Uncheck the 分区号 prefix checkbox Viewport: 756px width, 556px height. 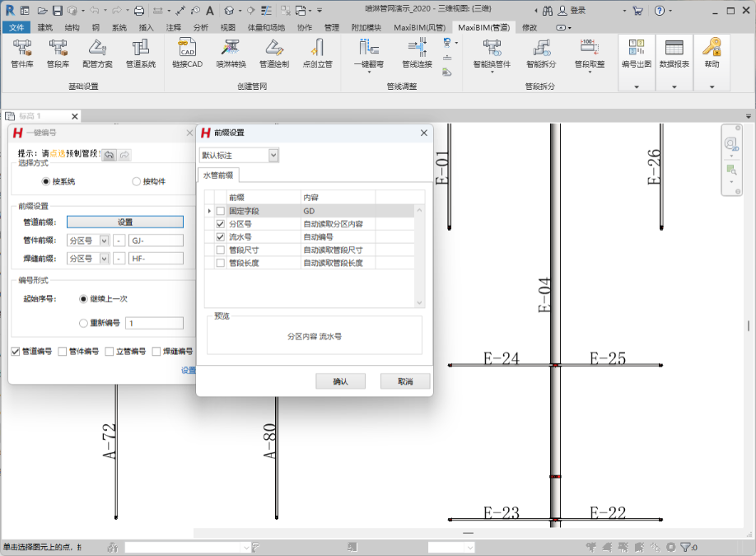coord(220,224)
